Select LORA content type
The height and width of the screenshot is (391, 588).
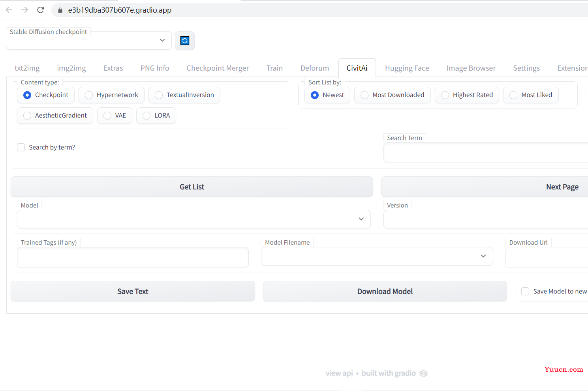(x=156, y=116)
